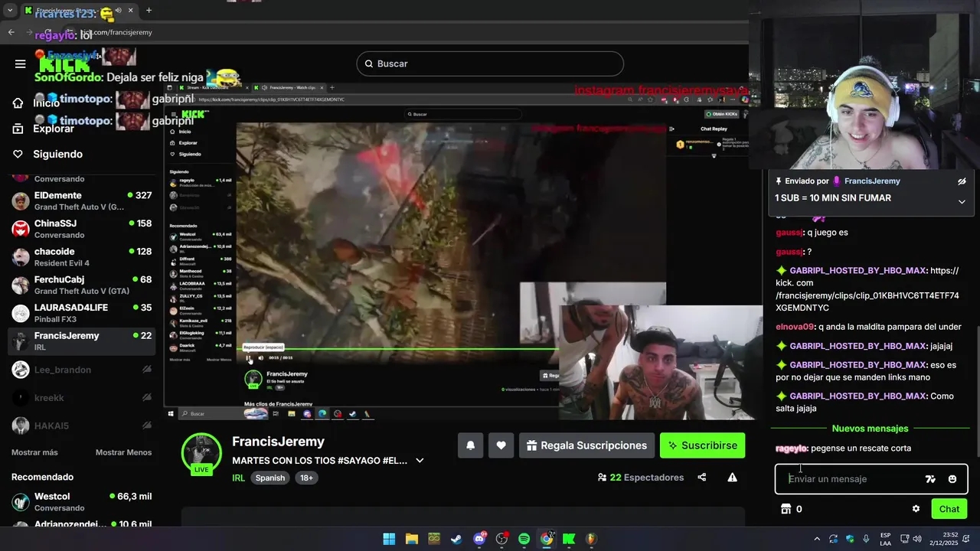Click elnova09 username in chat

tap(794, 327)
